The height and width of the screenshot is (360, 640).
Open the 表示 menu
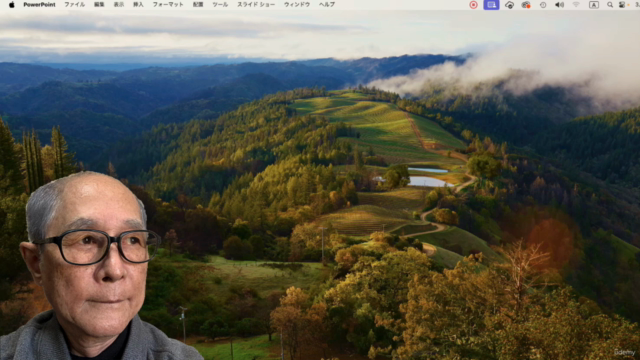119,5
